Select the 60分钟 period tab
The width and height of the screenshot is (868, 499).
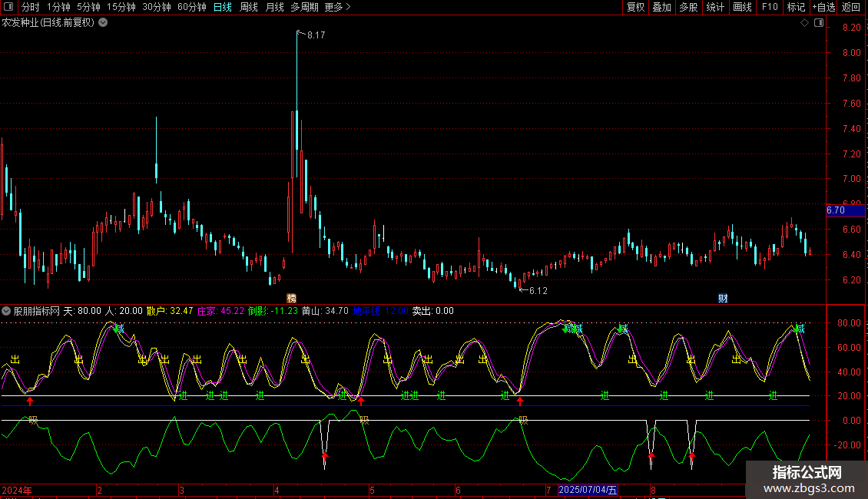pos(192,7)
